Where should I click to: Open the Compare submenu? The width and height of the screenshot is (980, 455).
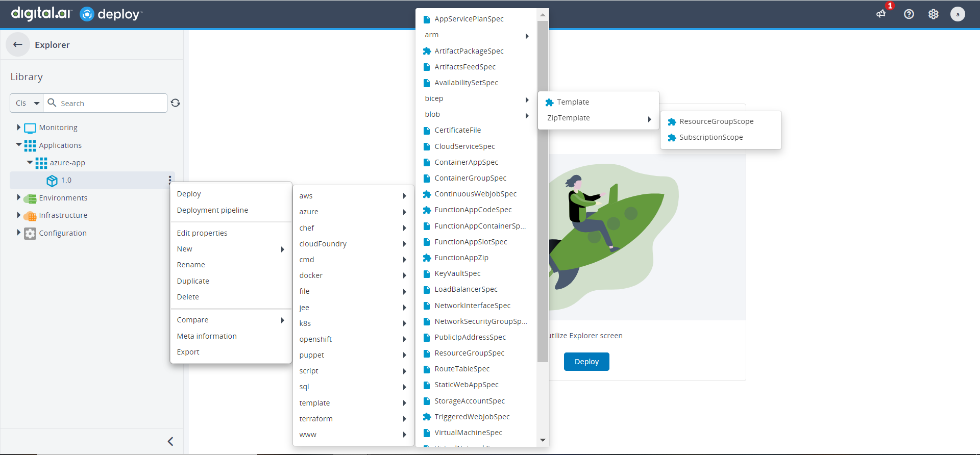pos(231,320)
